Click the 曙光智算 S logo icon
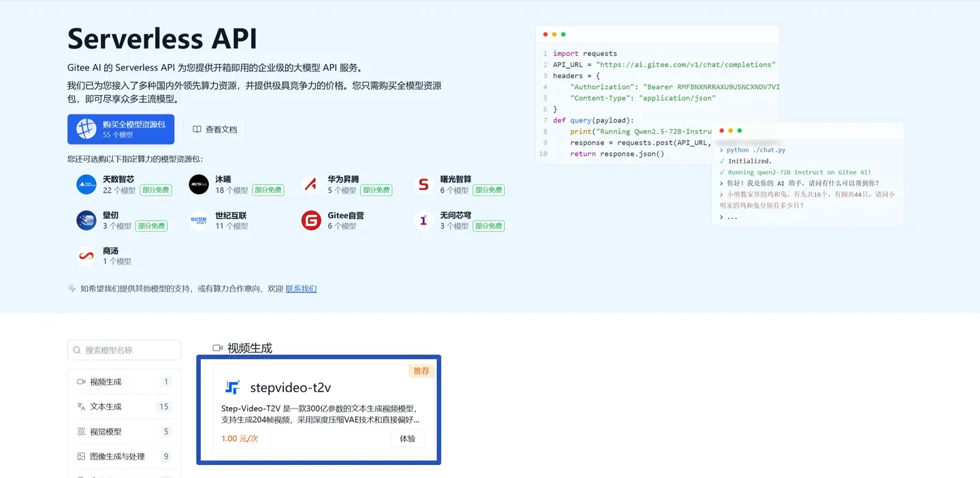This screenshot has height=478, width=980. (423, 184)
